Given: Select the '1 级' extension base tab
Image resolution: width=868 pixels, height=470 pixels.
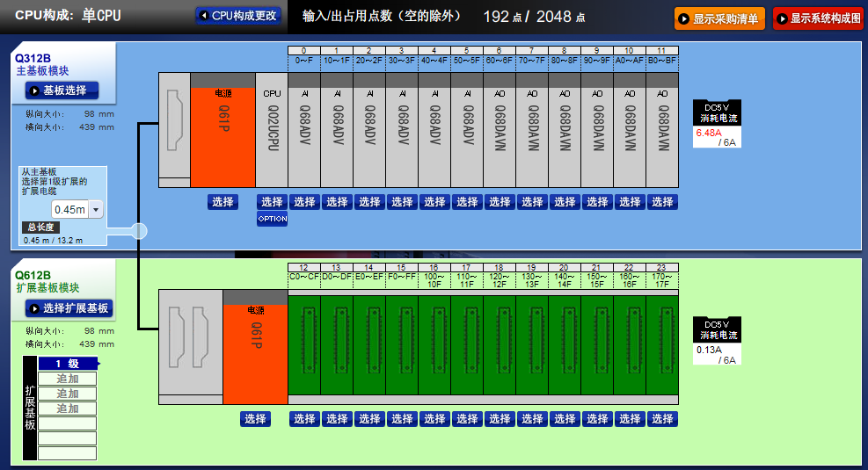Looking at the screenshot, I should (x=68, y=364).
